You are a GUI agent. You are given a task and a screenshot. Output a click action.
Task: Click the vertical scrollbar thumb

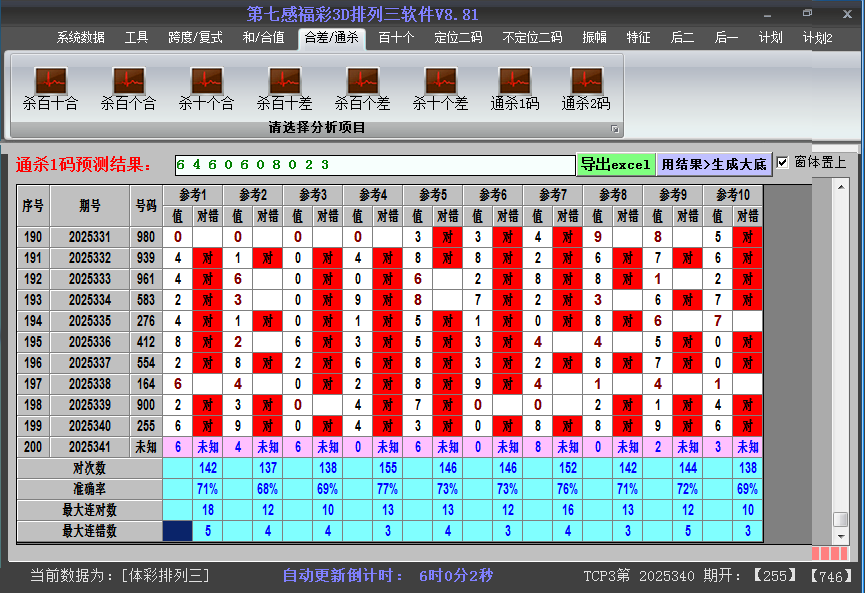(x=840, y=520)
